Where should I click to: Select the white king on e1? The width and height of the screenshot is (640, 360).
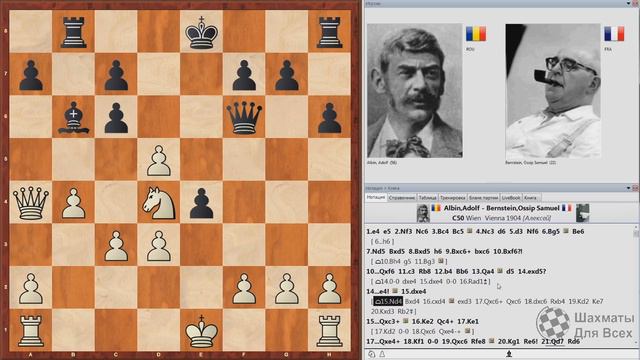pos(201,331)
